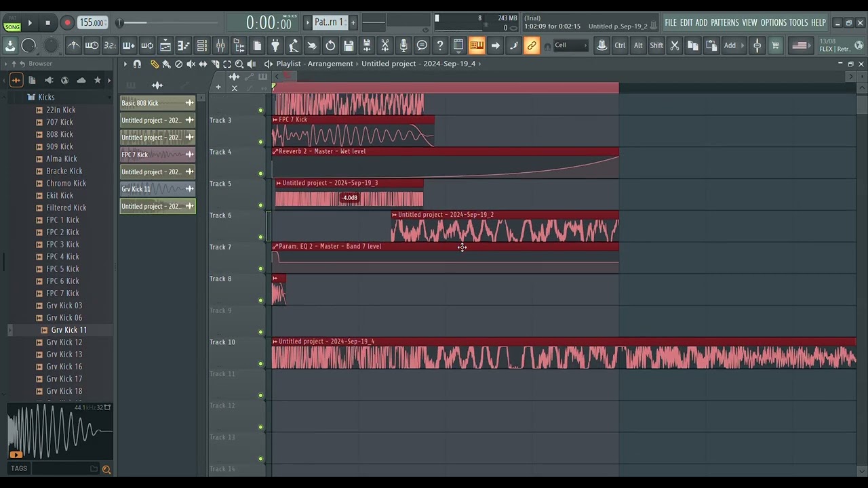
Task: Open the ADD menu
Action: point(701,22)
